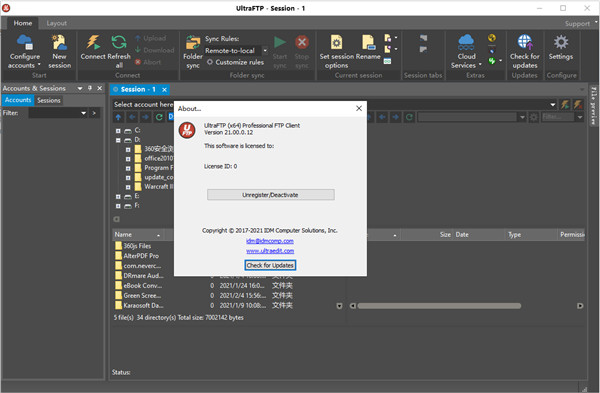Image resolution: width=600 pixels, height=393 pixels.
Task: Select the Accounts tab
Action: [x=18, y=100]
